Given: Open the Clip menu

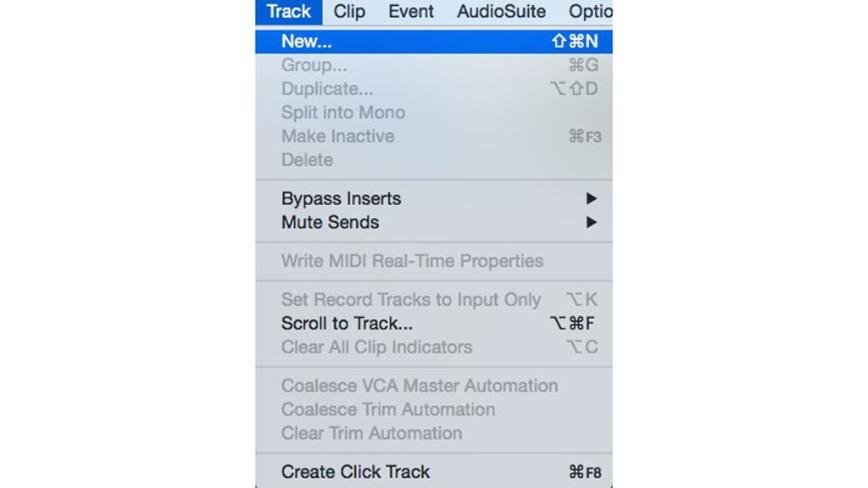Looking at the screenshot, I should (348, 12).
